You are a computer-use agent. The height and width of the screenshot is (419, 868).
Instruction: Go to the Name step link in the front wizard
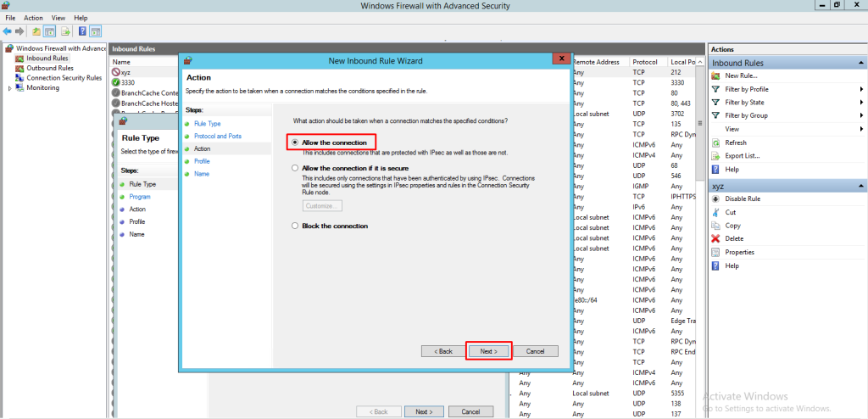pos(202,174)
